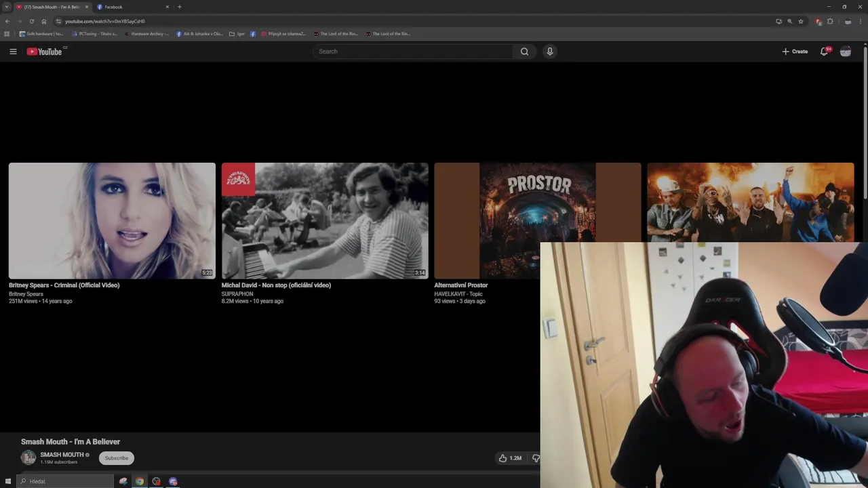
Task: Reload the YouTube page
Action: 31,21
